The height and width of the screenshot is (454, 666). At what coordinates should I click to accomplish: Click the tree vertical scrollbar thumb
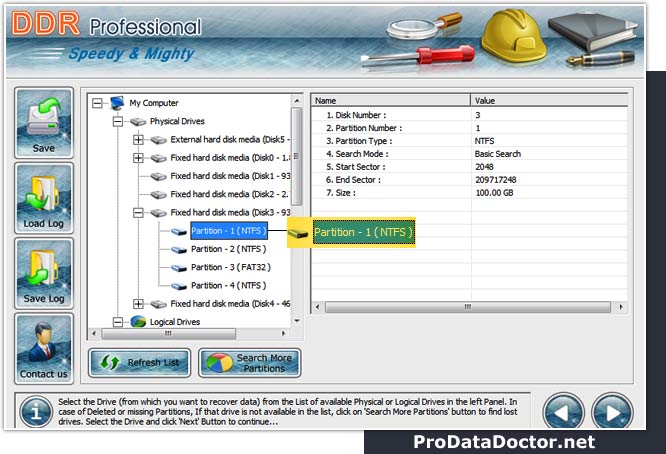tap(297, 156)
